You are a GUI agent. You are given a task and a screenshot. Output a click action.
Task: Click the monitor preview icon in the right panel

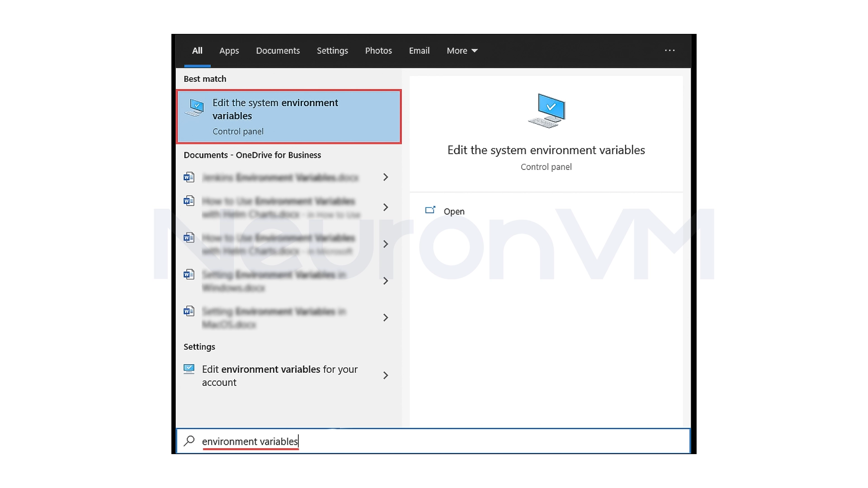(547, 110)
